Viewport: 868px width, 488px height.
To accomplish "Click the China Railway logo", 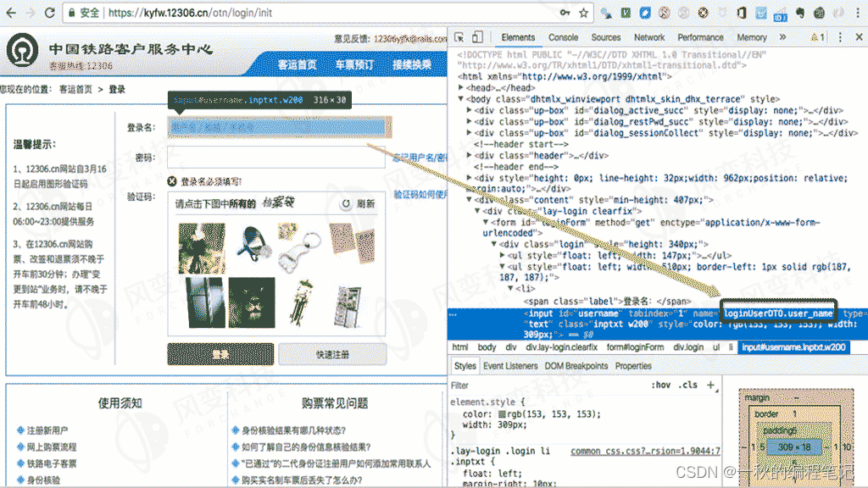I will (x=22, y=50).
